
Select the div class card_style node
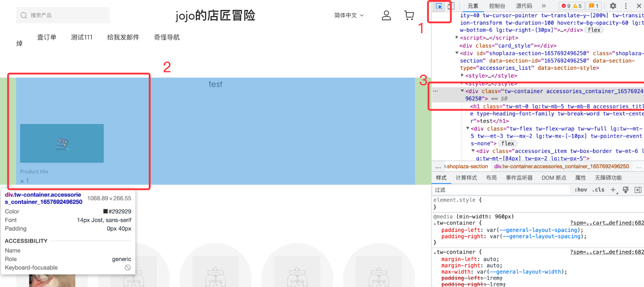(508, 46)
